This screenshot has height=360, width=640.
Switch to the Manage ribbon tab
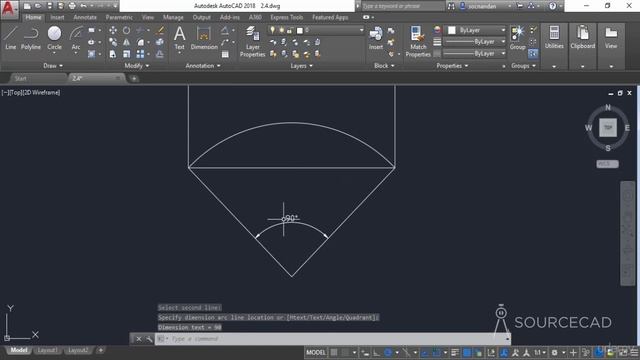[173, 17]
